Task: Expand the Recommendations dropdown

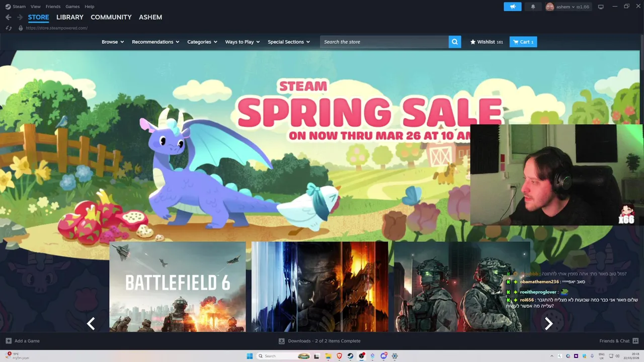Action: (155, 42)
